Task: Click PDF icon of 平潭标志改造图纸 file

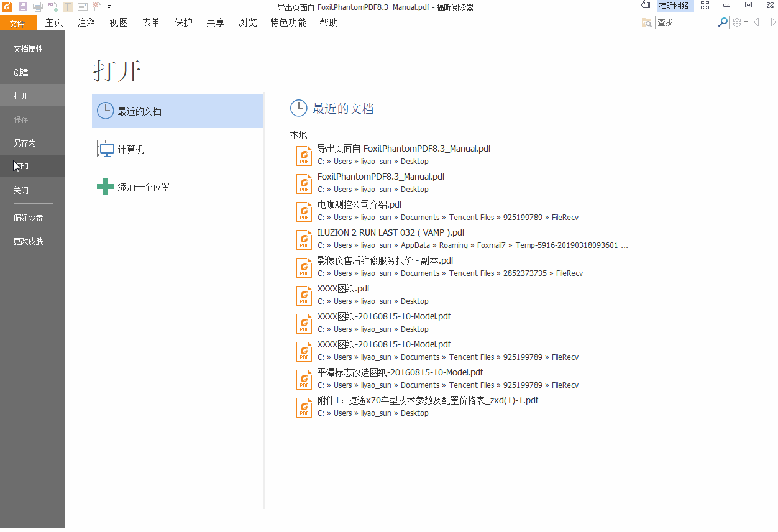Action: pyautogui.click(x=304, y=379)
